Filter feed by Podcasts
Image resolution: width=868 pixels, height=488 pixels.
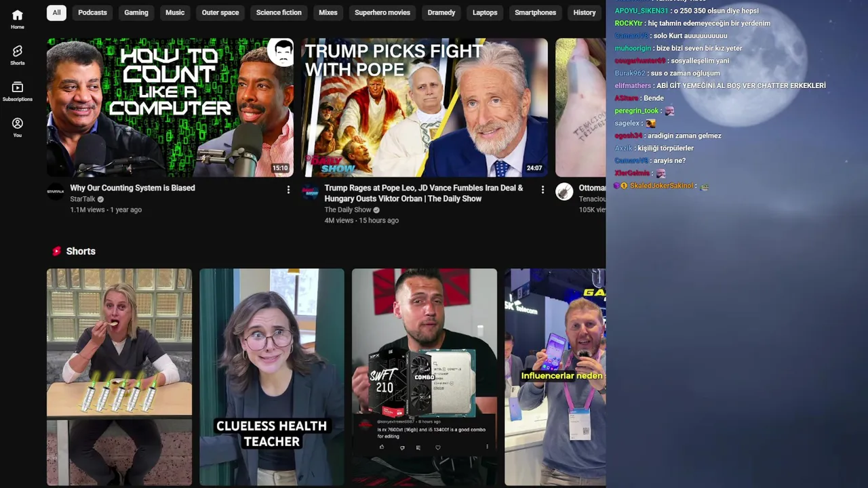(92, 12)
